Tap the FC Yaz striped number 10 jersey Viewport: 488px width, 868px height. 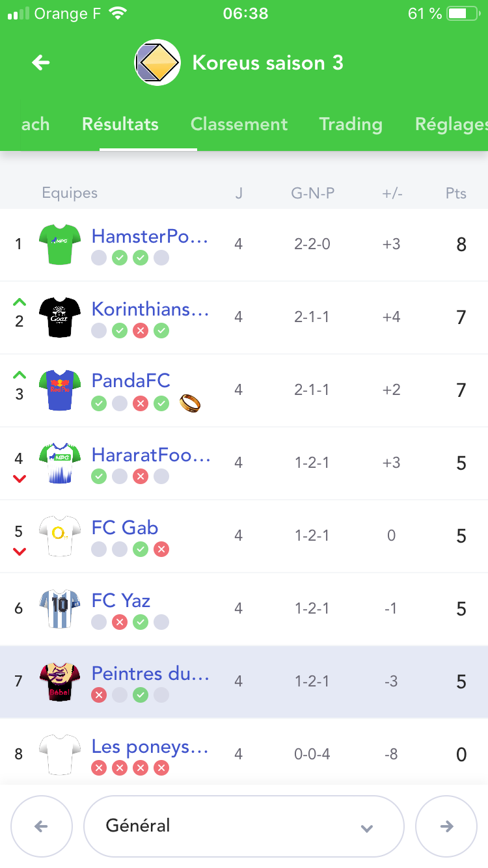pos(60,609)
